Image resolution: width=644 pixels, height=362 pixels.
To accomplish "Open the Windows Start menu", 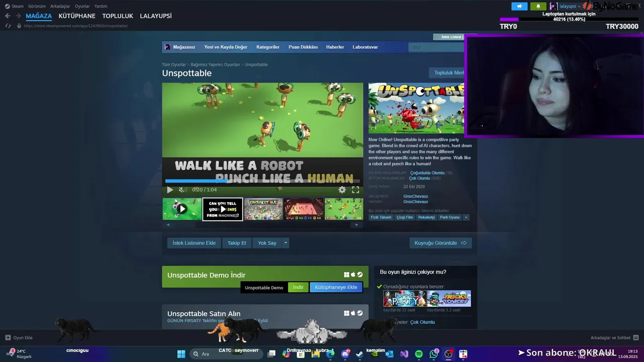I will coord(181,354).
